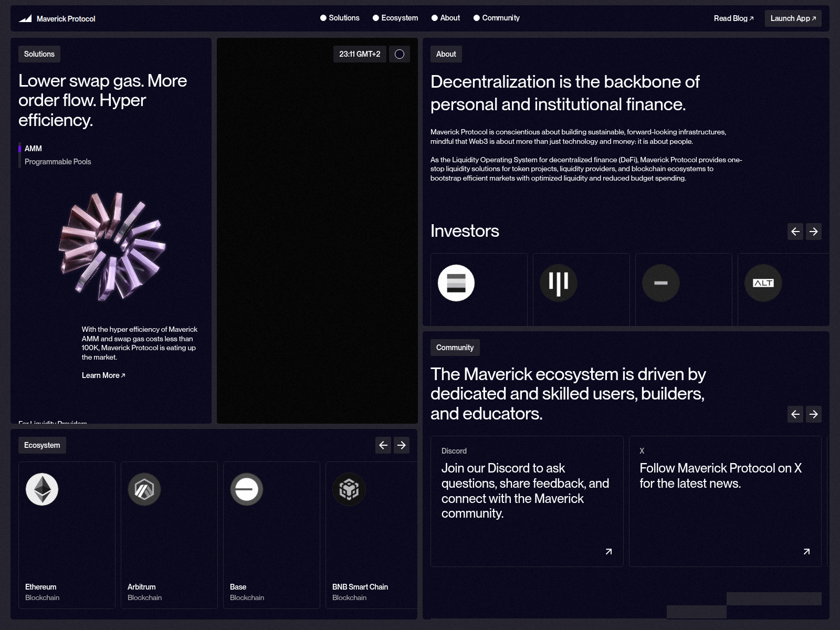Click the Arbitrum card label
The image size is (840, 630).
142,587
